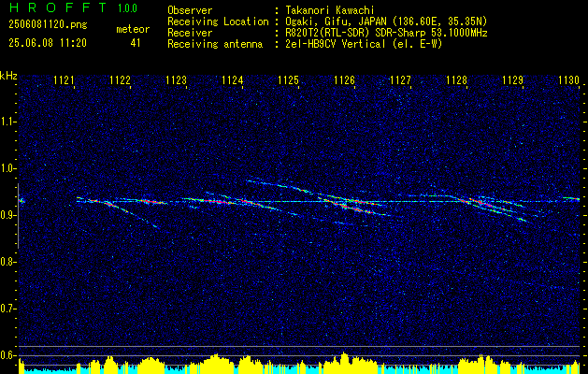Click the 0.6 kHz axis label
This screenshot has height=374, width=588.
(7, 355)
